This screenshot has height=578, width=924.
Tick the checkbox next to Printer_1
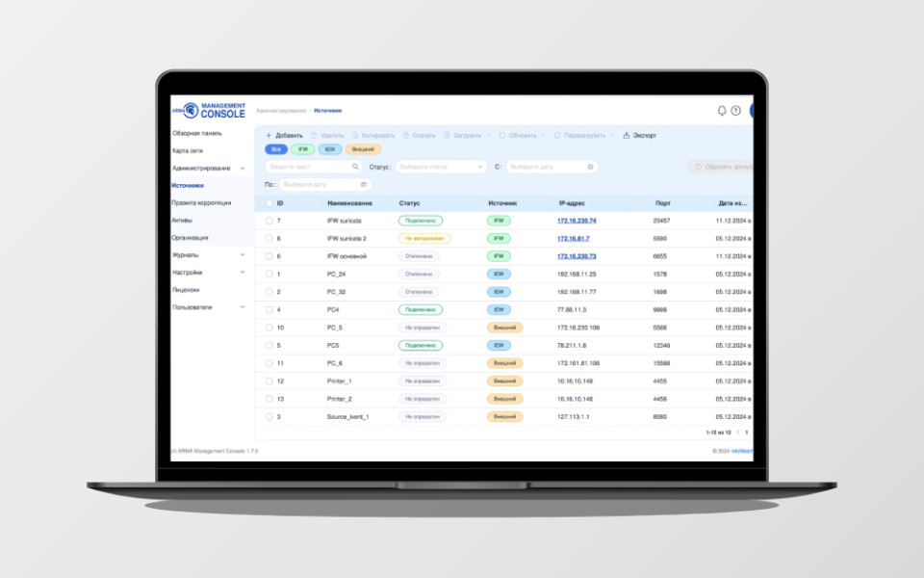point(269,381)
